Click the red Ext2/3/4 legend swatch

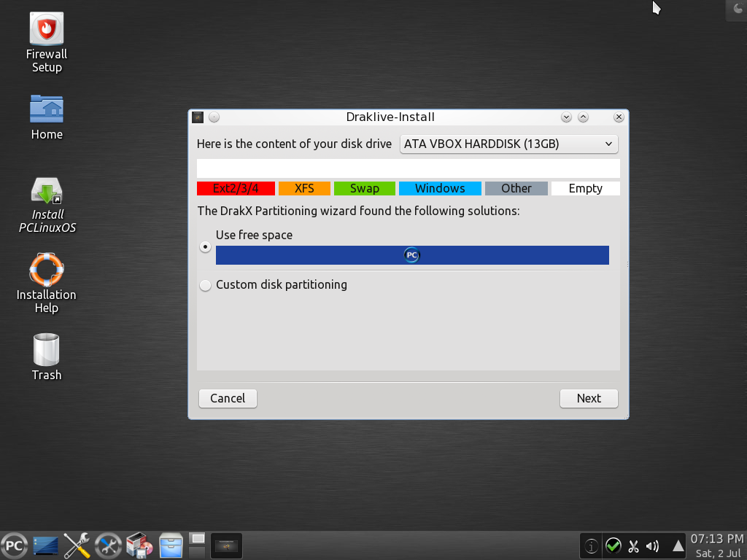(x=236, y=189)
